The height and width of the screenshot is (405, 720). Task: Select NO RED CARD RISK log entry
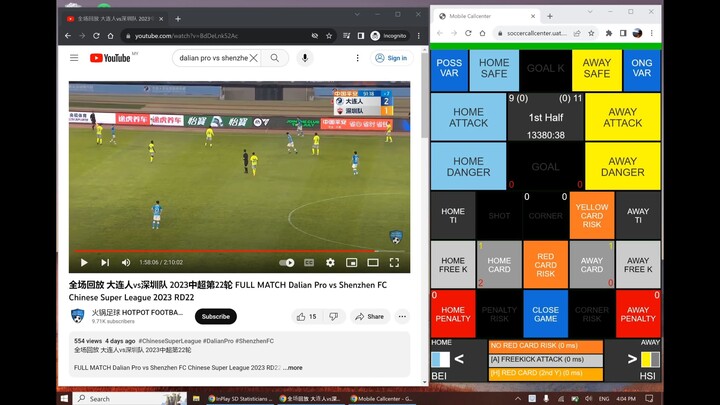tap(546, 346)
